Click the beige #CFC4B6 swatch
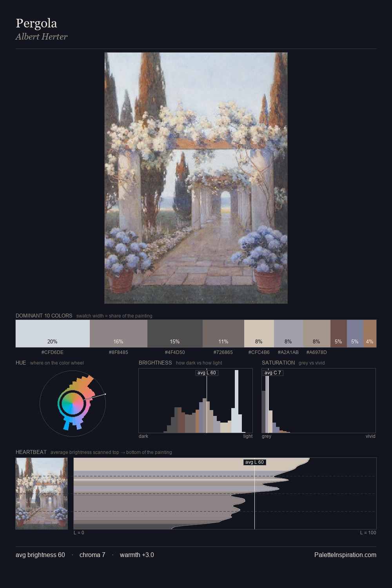 point(259,334)
